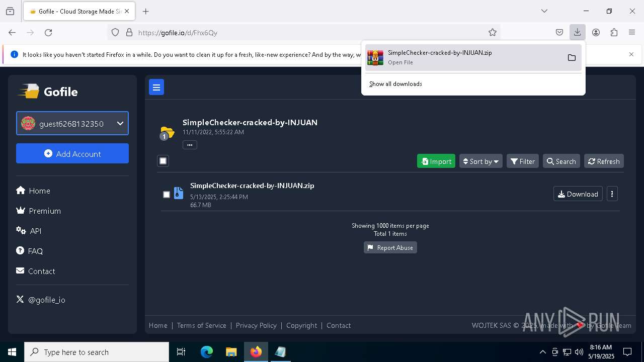List all tabs dropdown arrow

pos(544,11)
